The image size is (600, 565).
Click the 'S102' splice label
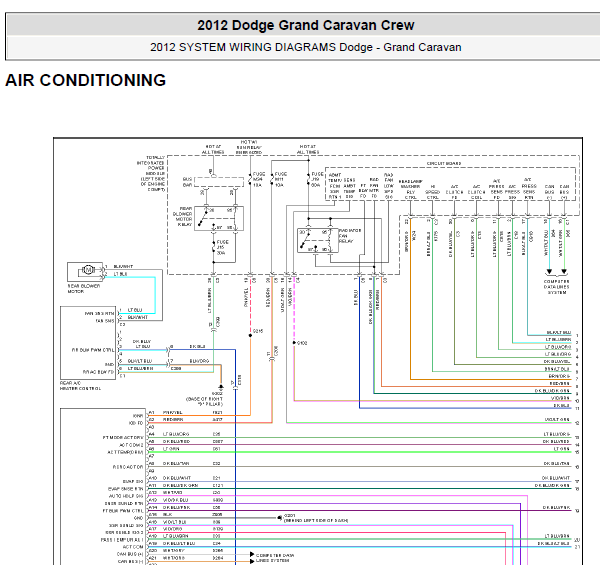click(x=302, y=343)
